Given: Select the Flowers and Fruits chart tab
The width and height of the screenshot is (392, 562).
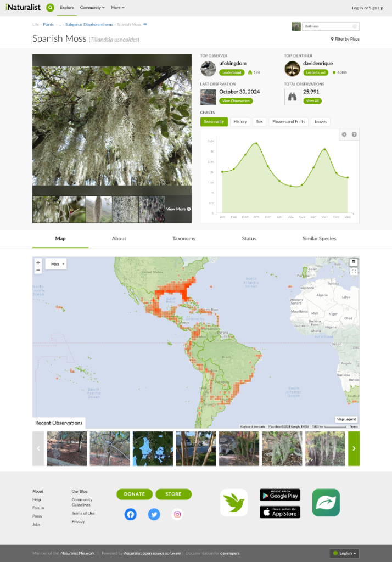Looking at the screenshot, I should coord(288,122).
